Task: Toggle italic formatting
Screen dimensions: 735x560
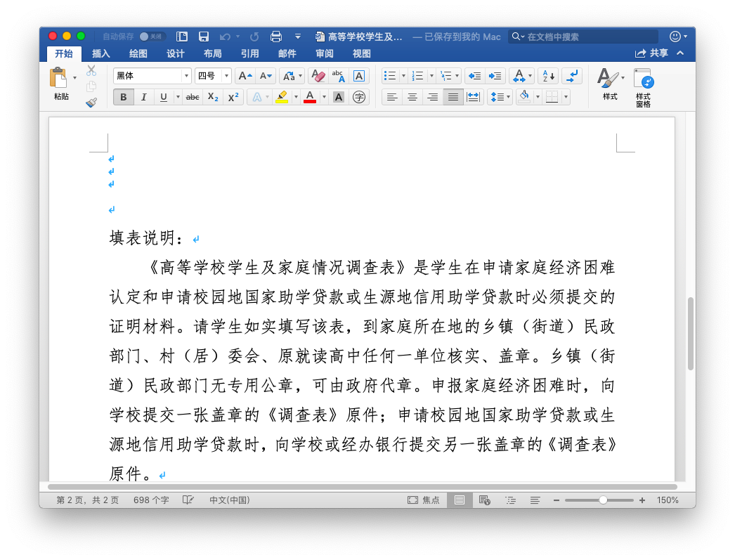Action: pyautogui.click(x=143, y=97)
